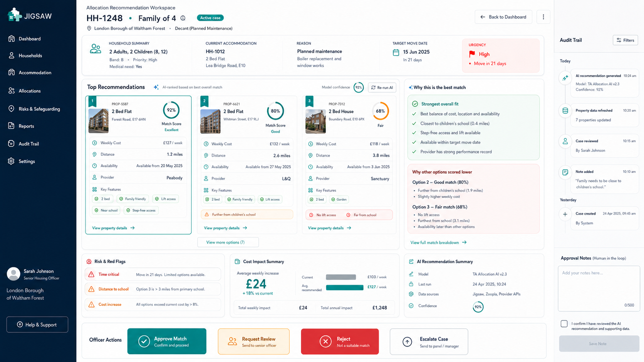This screenshot has height=362, width=644.
Task: Select the PROP-6621 building thumbnail
Action: click(x=210, y=122)
